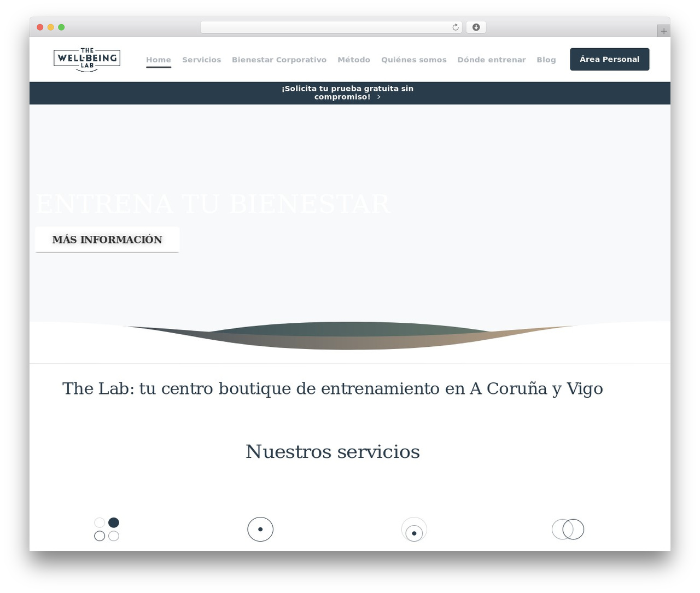Screen dimensions: 700x593
Task: Navigate to the Método section
Action: tap(354, 60)
